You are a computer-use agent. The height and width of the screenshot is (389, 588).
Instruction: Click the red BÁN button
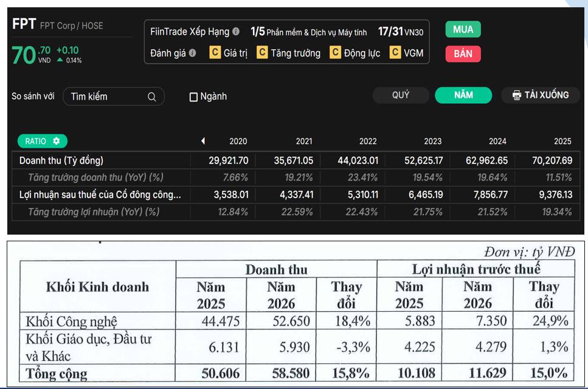[x=463, y=53]
